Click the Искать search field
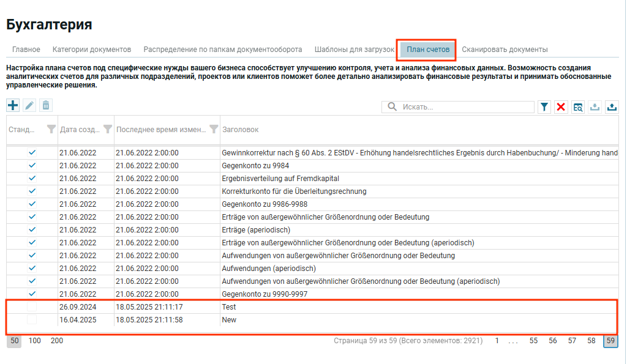Screen dimensions: 627x364 pyautogui.click(x=465, y=107)
